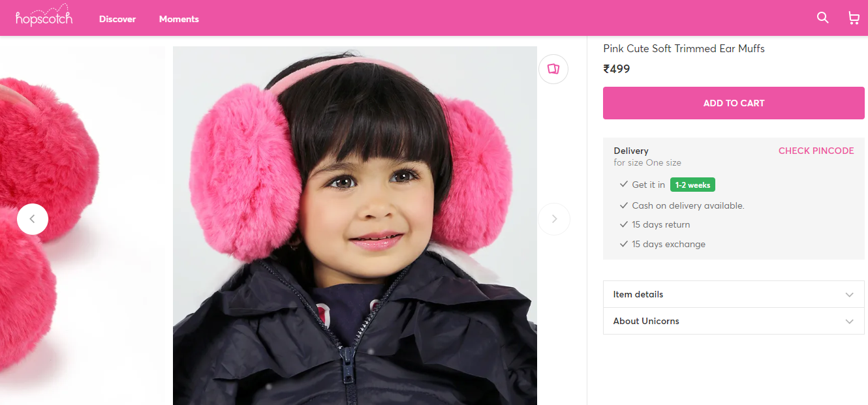Click the main ear muffs product photo
The image size is (868, 405).
click(x=354, y=225)
